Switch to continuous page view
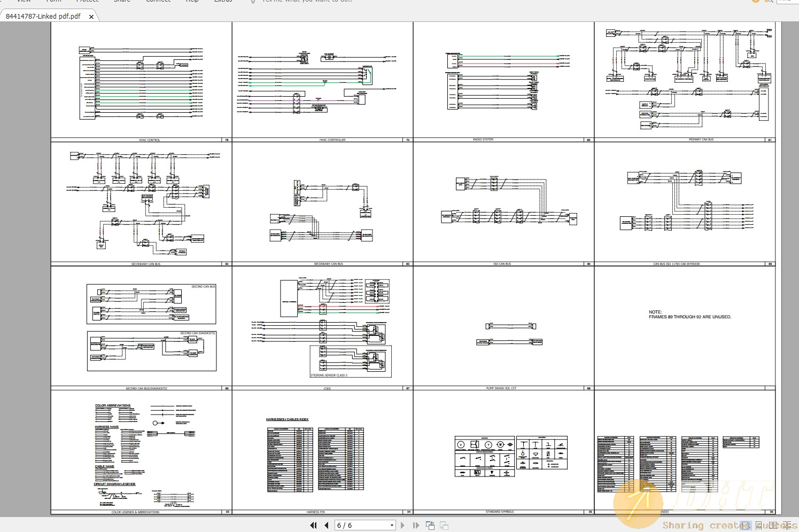Image resolution: width=799 pixels, height=532 pixels. point(759,526)
